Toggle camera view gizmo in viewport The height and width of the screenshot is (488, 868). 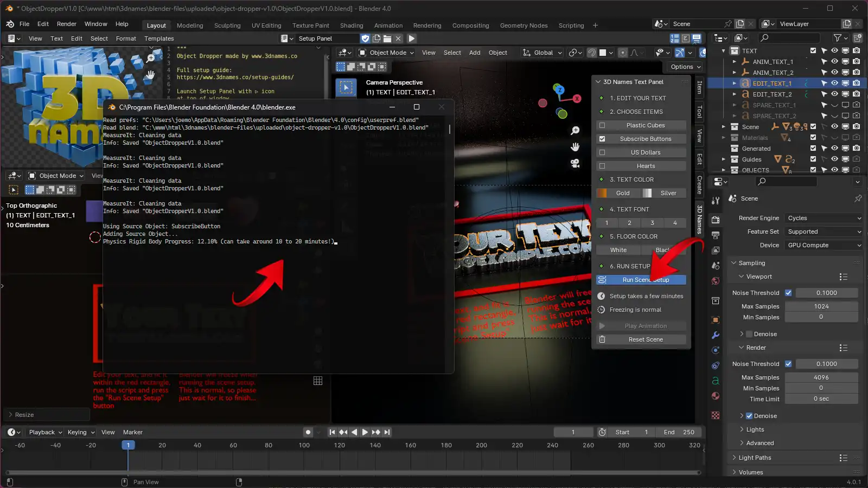[x=576, y=163]
